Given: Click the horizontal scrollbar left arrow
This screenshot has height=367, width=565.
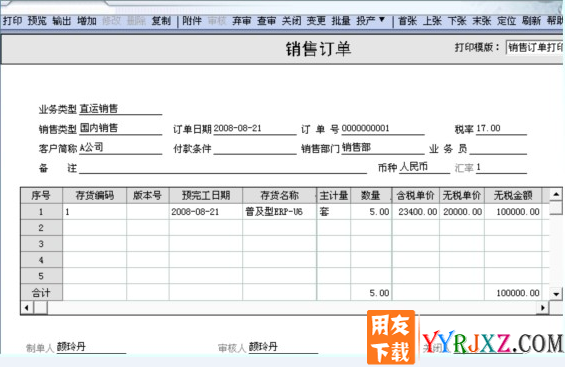Looking at the screenshot, I should (x=27, y=308).
